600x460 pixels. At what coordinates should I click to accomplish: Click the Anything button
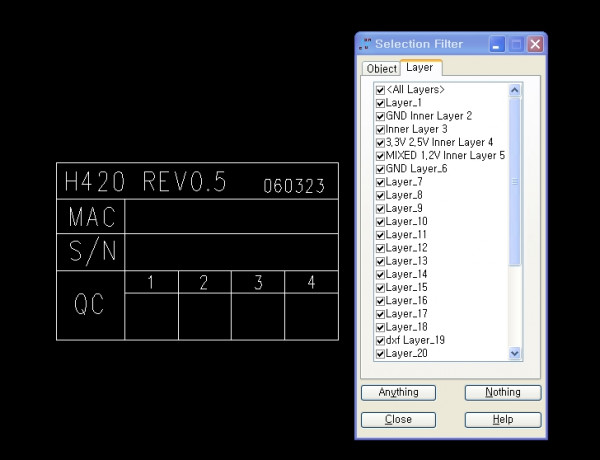pyautogui.click(x=398, y=393)
